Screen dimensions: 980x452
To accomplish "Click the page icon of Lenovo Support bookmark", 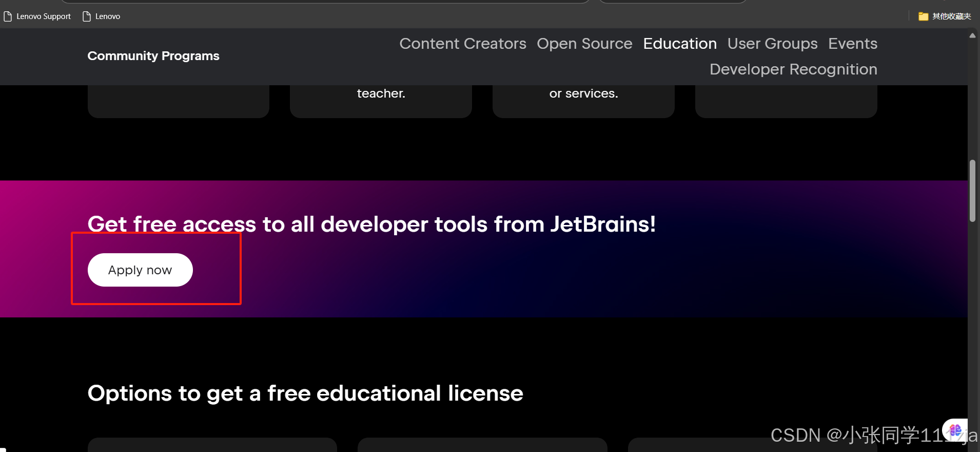I will point(8,16).
